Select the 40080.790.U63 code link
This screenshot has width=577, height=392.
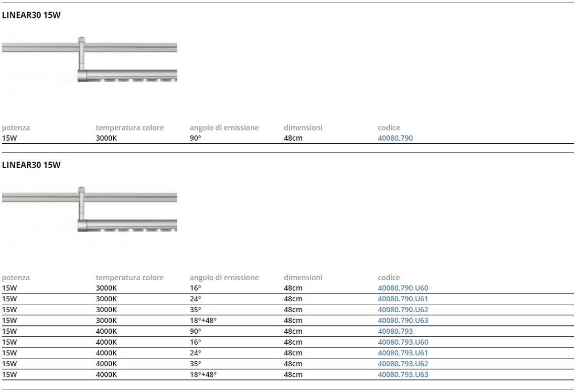(x=403, y=321)
